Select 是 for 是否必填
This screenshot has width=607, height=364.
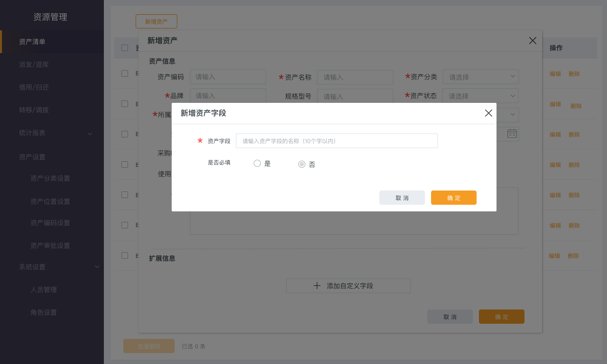[x=258, y=164]
